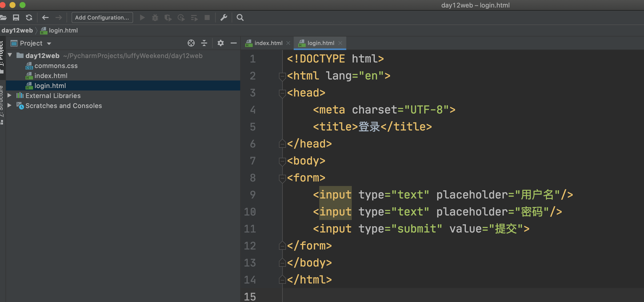Image resolution: width=644 pixels, height=302 pixels.
Task: Open Search Everywhere magnifier icon
Action: point(240,17)
